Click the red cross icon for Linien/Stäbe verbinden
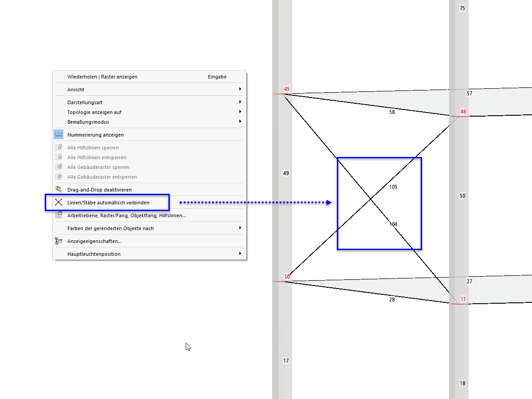532x399 pixels. [59, 203]
